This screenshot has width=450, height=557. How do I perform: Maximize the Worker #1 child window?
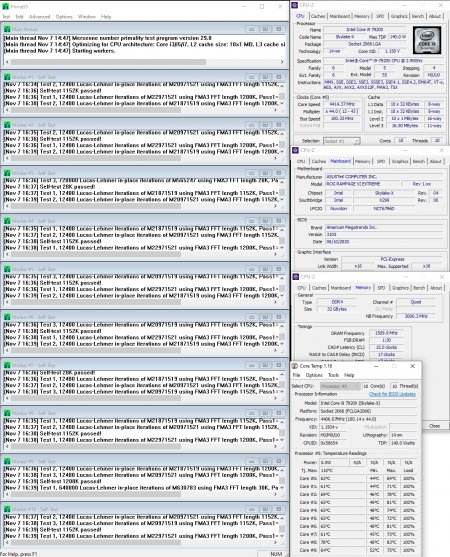[265, 77]
